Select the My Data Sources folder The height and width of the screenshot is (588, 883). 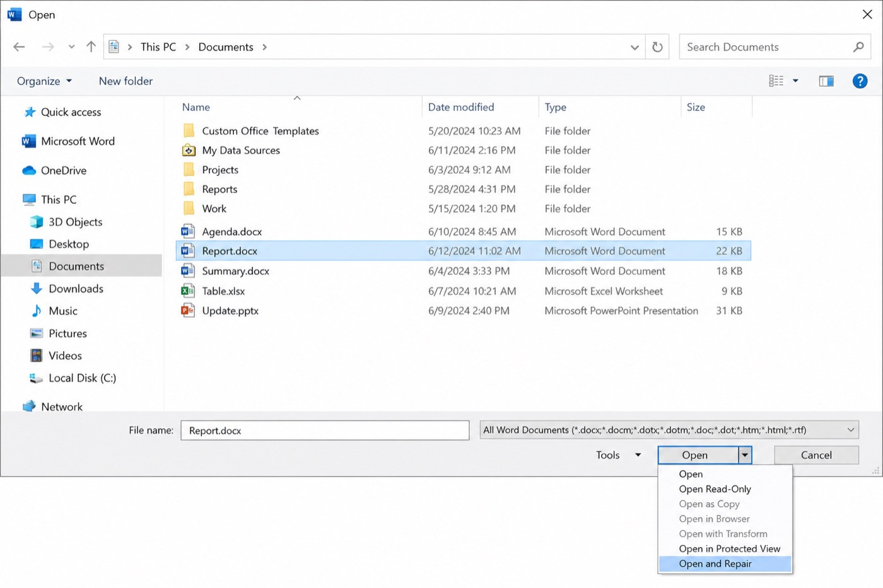click(240, 150)
